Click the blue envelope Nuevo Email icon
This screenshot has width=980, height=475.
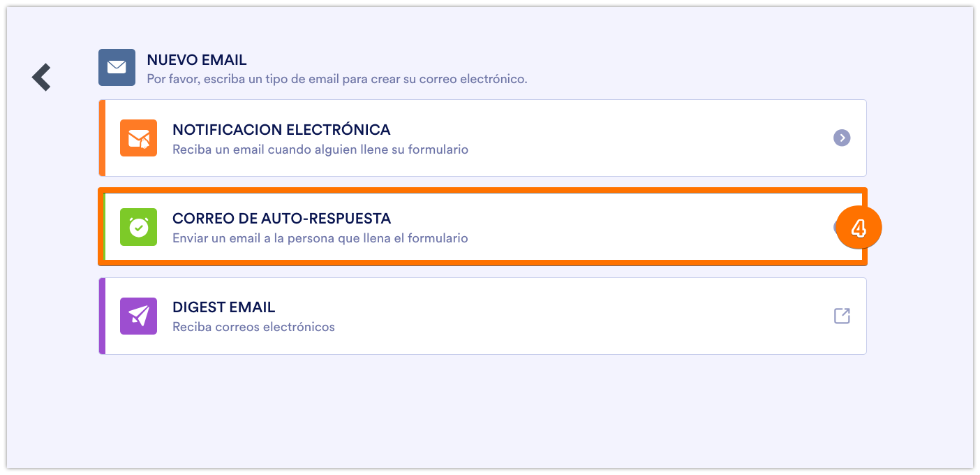(x=117, y=67)
